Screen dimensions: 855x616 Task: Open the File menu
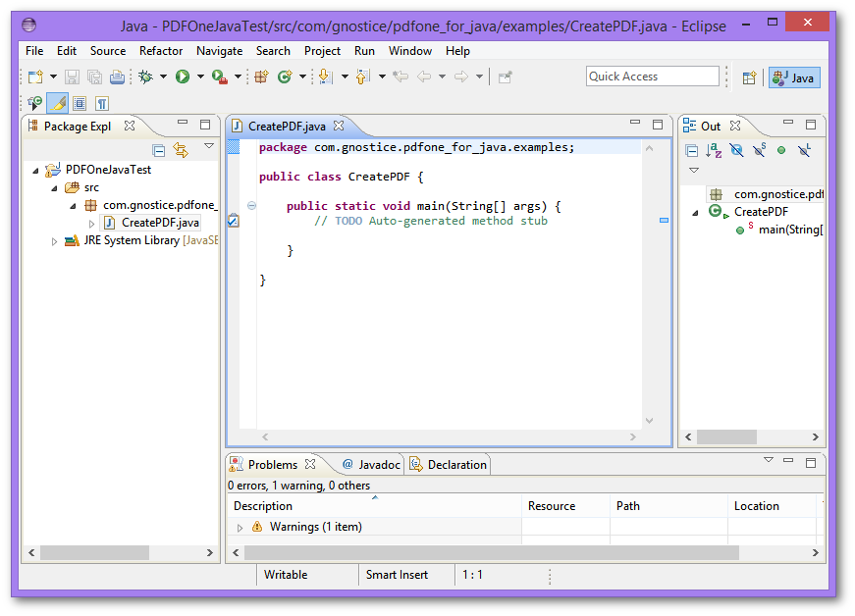tap(34, 51)
